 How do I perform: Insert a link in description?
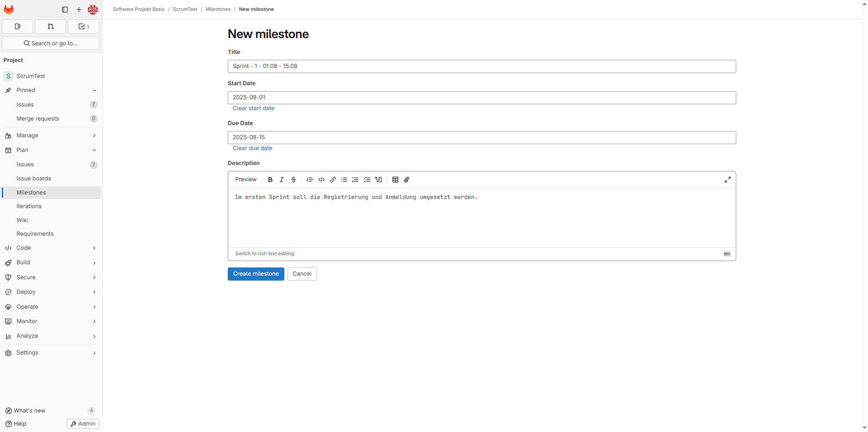[333, 180]
